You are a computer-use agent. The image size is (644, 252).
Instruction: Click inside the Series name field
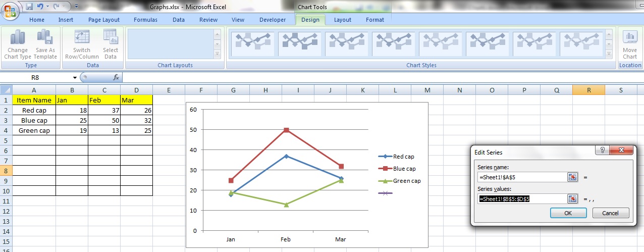(x=521, y=177)
